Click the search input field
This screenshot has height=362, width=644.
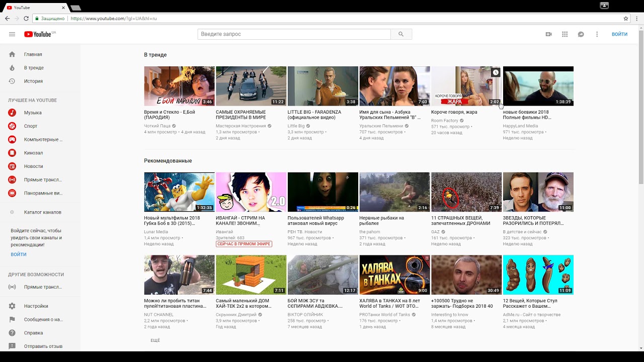tap(294, 34)
